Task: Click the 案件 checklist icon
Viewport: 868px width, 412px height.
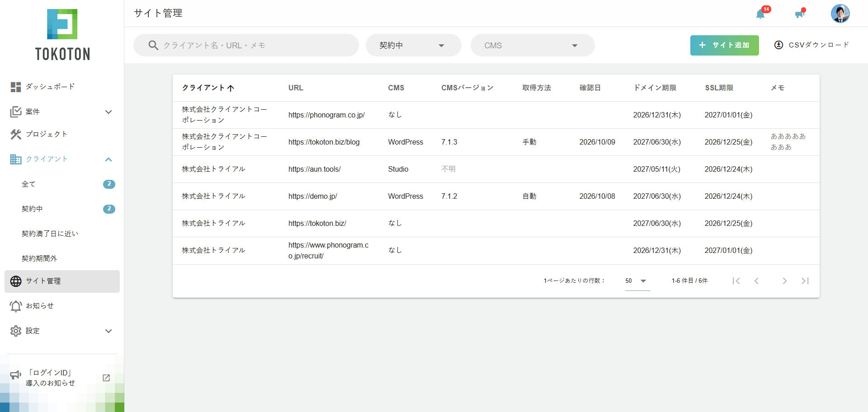Action: tap(16, 112)
